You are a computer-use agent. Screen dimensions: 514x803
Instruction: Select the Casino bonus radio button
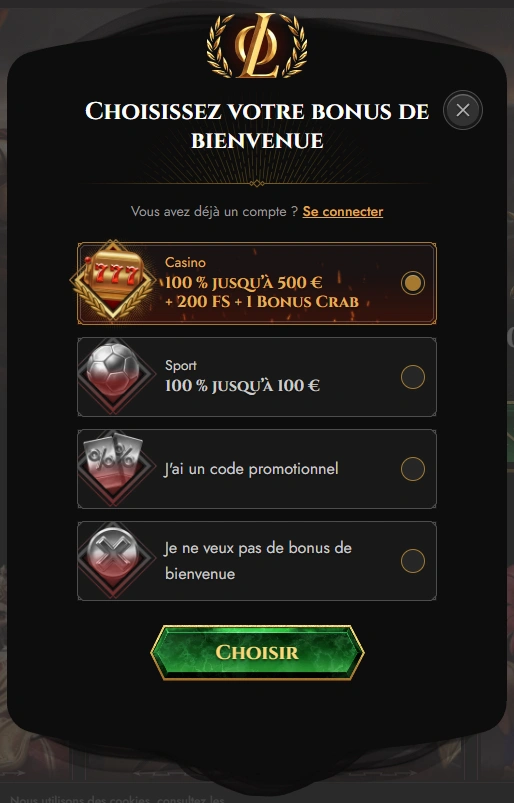point(413,283)
